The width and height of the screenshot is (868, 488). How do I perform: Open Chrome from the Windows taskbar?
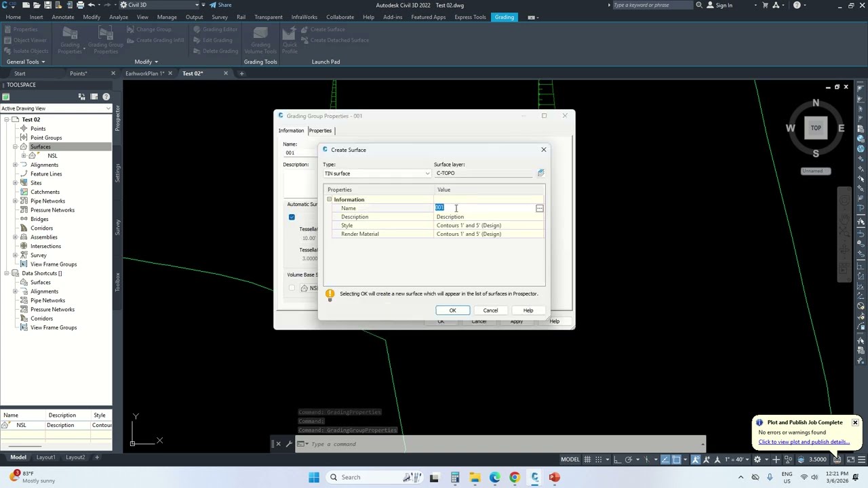[515, 477]
